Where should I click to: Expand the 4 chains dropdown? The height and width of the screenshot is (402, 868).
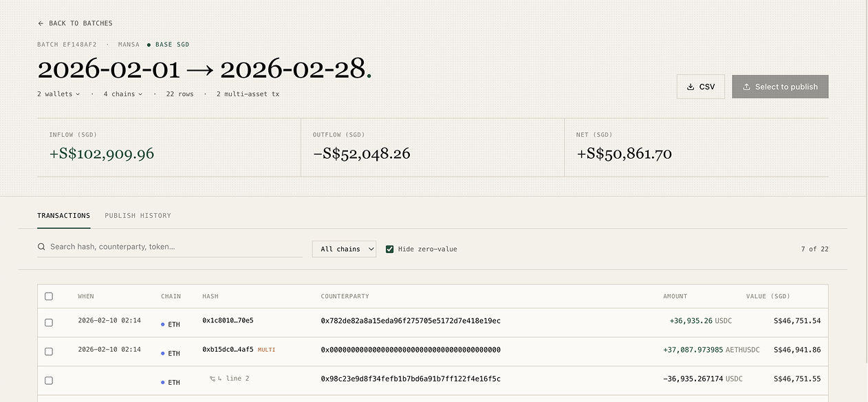coord(123,94)
